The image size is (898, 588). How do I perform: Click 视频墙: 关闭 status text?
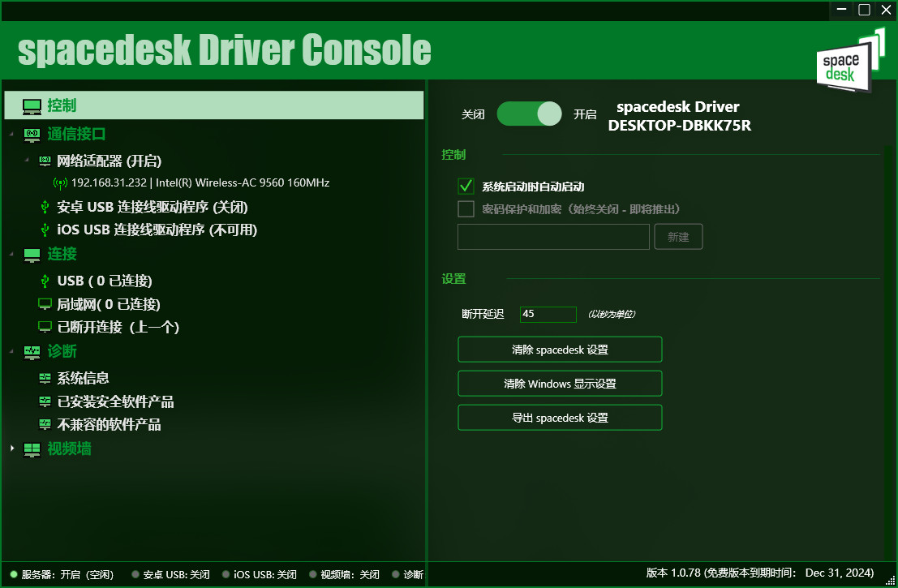350,574
